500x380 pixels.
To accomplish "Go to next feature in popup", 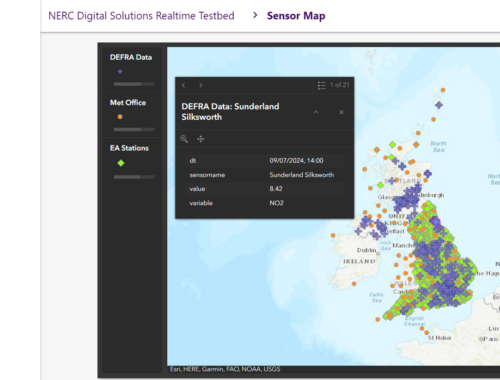I will coord(201,85).
